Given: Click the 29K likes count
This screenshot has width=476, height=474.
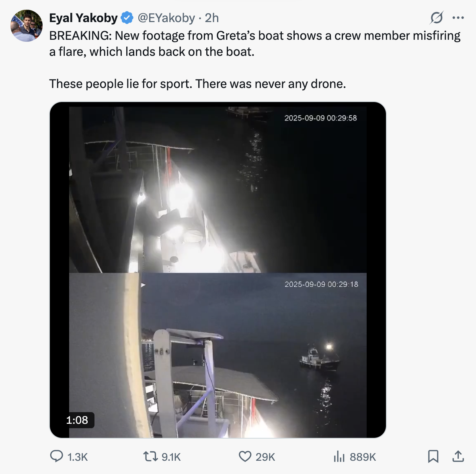Looking at the screenshot, I should point(265,457).
